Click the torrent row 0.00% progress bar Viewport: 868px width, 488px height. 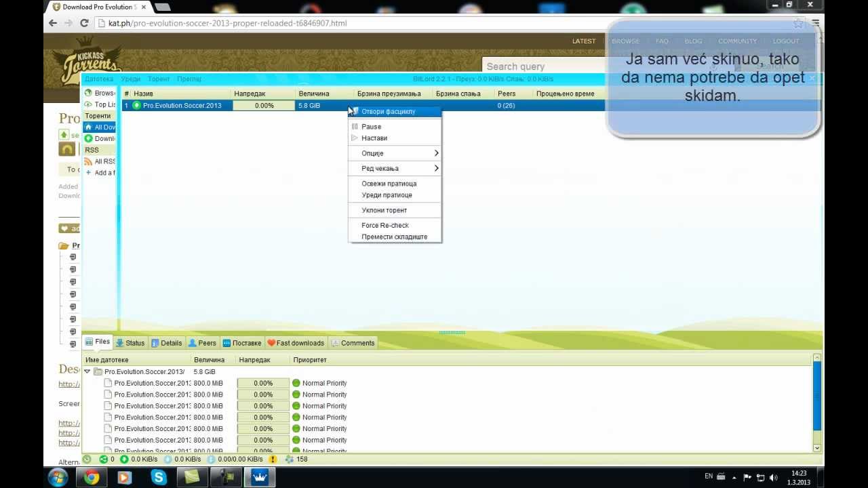tap(264, 105)
